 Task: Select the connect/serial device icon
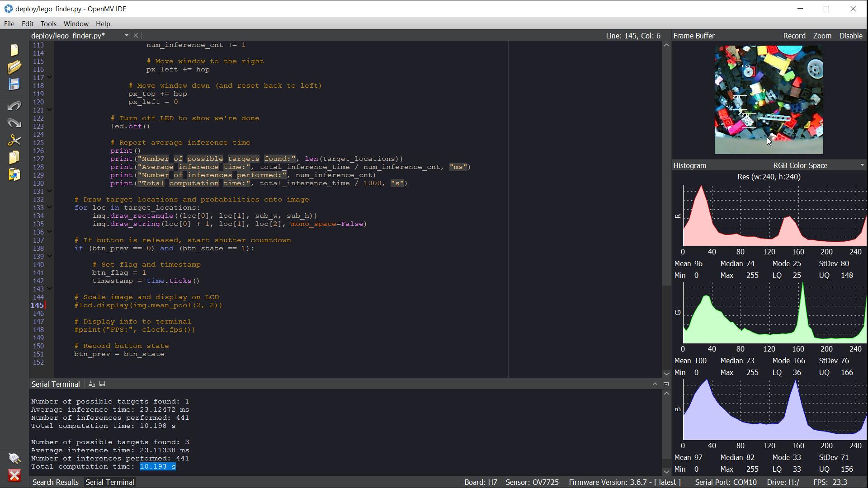(x=13, y=459)
